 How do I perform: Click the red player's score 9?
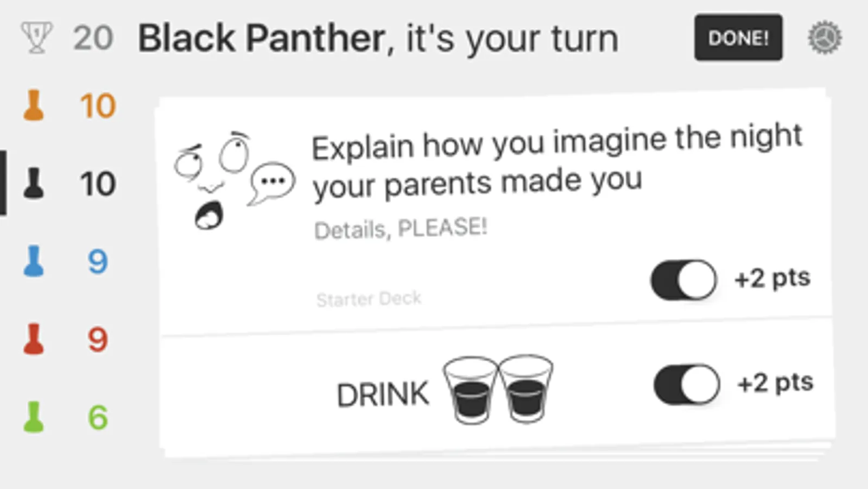click(x=98, y=340)
